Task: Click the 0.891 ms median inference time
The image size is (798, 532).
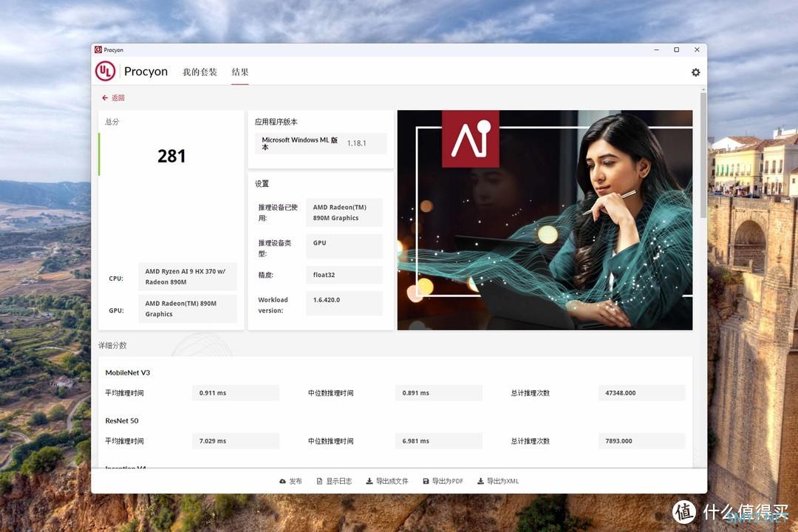Action: [x=439, y=393]
